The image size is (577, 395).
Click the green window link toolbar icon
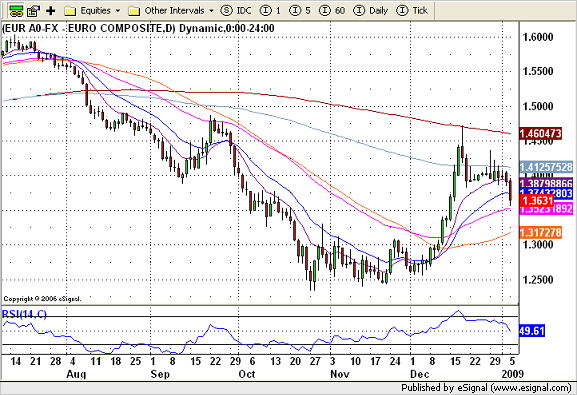[16, 11]
